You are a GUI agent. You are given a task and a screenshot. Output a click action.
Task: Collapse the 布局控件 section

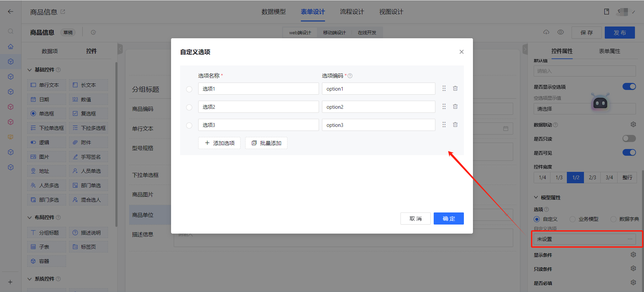(30, 217)
